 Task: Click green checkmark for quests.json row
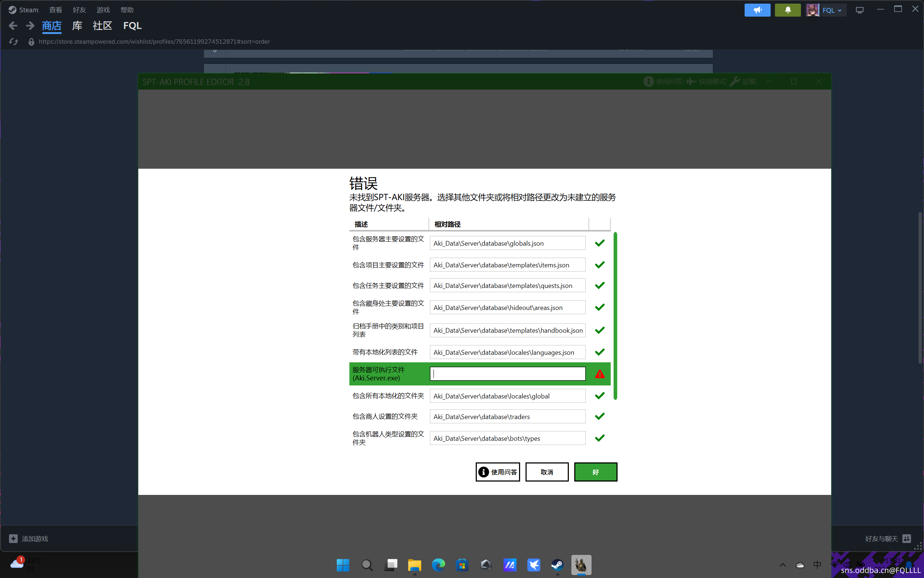(x=600, y=285)
